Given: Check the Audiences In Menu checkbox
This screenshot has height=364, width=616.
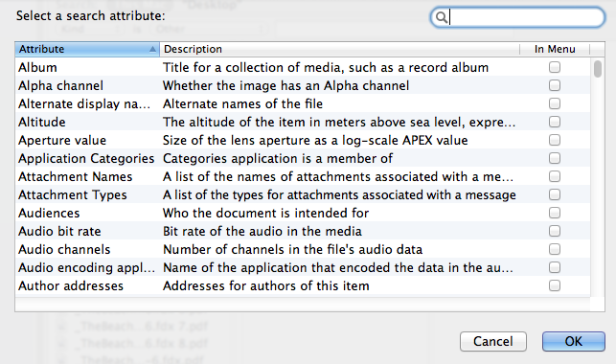Looking at the screenshot, I should (555, 213).
